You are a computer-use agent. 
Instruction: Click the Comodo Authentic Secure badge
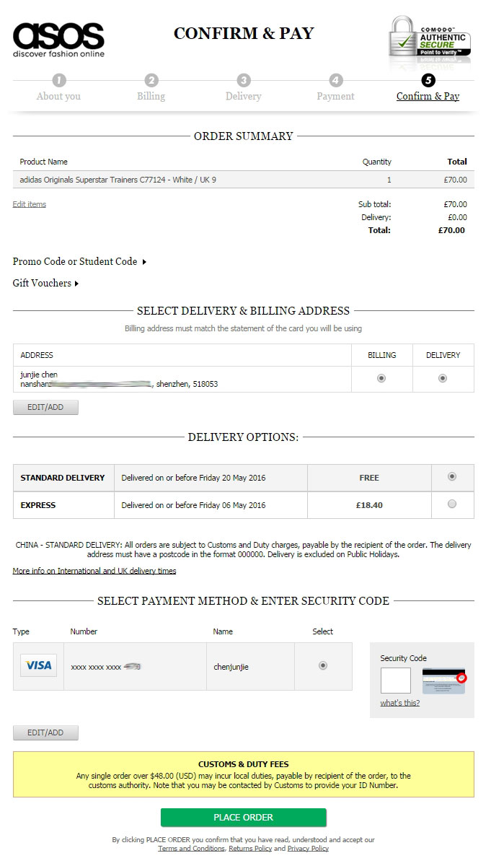[430, 42]
